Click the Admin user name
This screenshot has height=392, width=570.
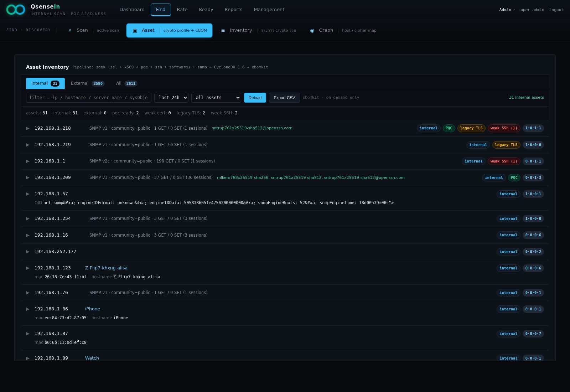click(x=505, y=10)
